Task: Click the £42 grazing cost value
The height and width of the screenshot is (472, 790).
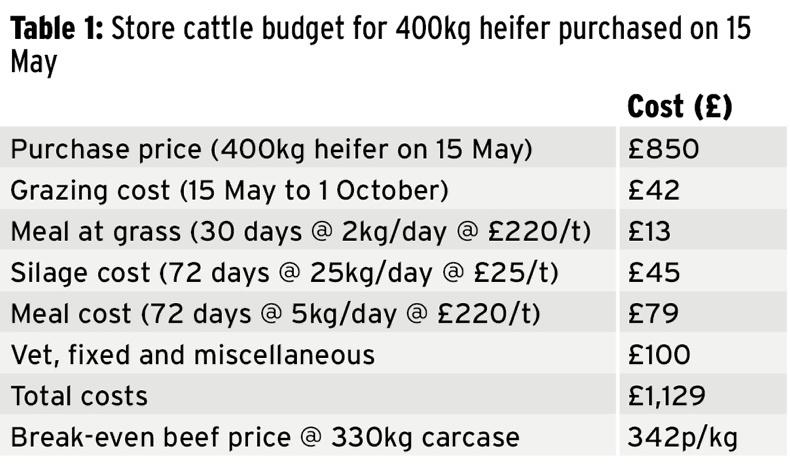Action: click(x=654, y=190)
